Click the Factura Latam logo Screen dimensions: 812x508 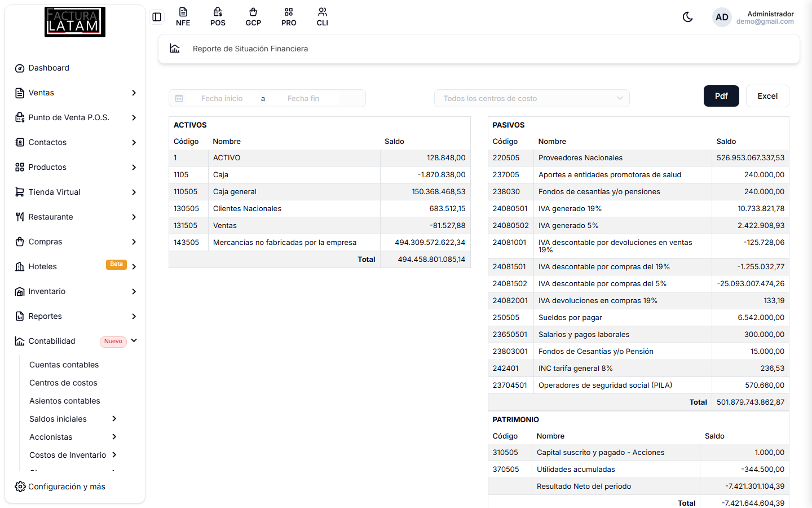tap(75, 22)
